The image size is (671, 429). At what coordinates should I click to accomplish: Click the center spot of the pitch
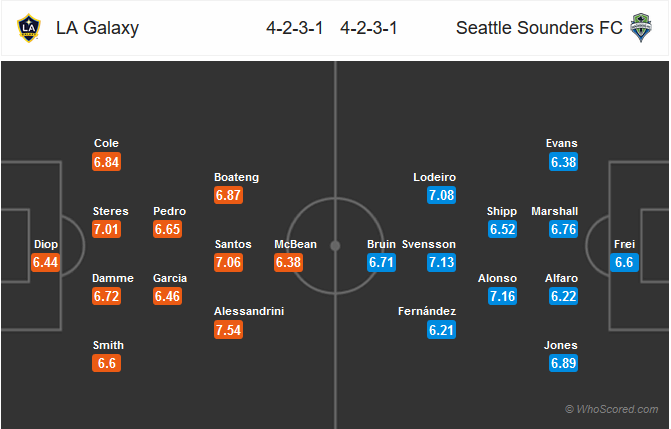point(335,246)
